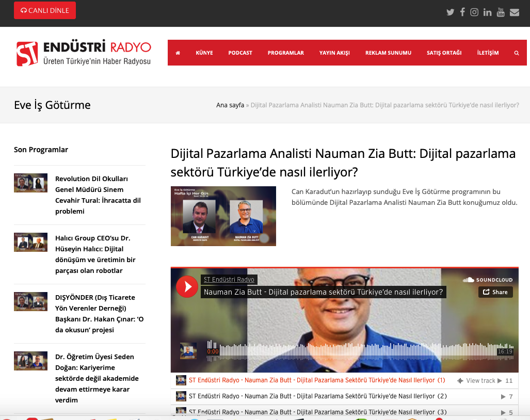This screenshot has width=530, height=420.
Task: Open the Facebook social icon
Action: tap(462, 12)
